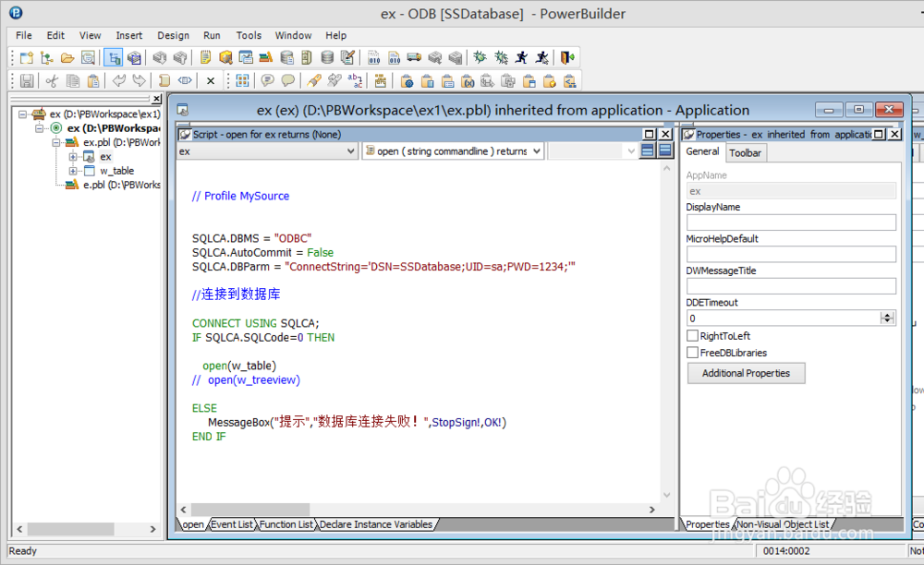Screen dimensions: 924x565
Task: Click the Save floppy disk icon
Action: (27, 80)
